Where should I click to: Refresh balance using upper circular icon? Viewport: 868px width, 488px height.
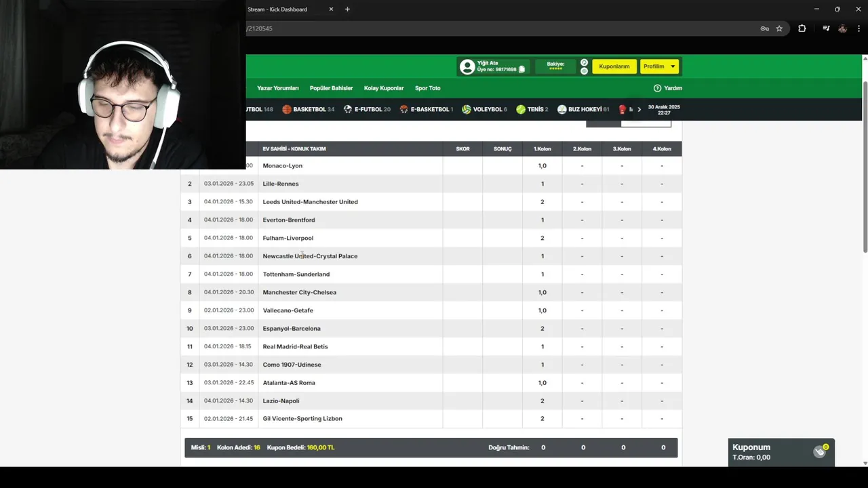584,62
